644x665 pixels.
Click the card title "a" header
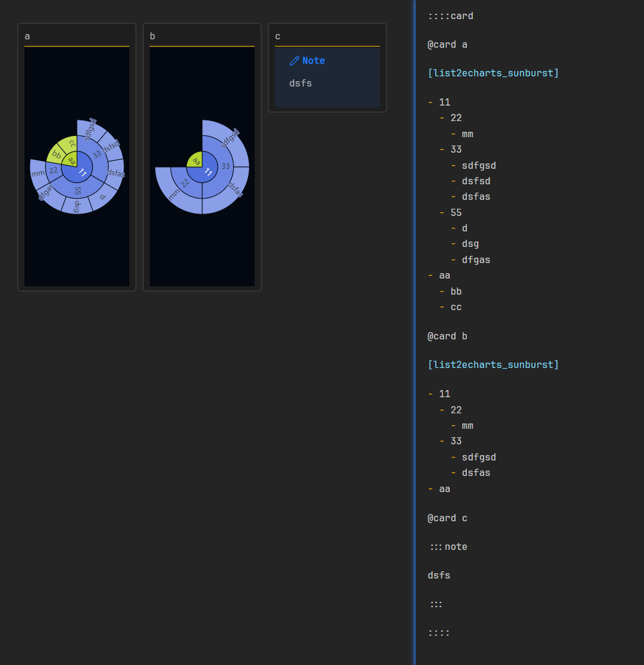[27, 36]
